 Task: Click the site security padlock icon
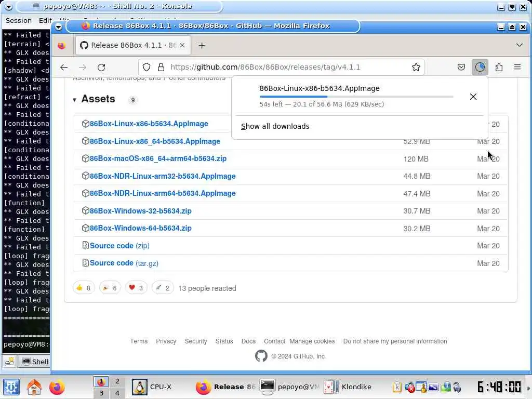(x=161, y=67)
